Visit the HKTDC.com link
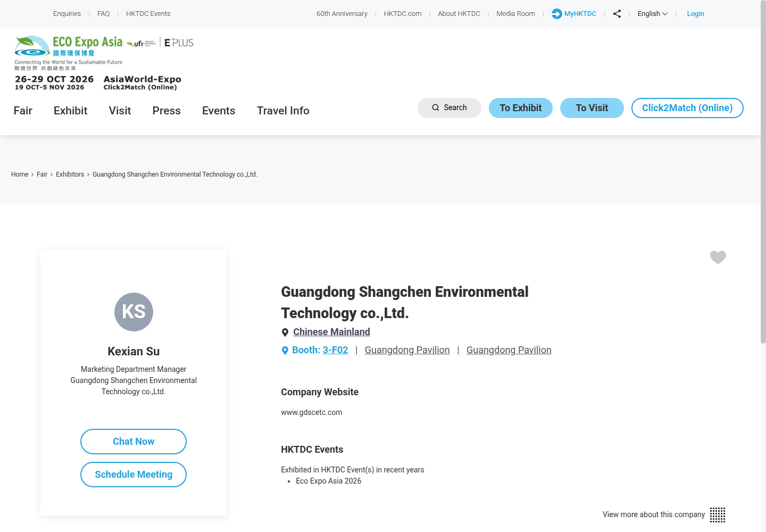The height and width of the screenshot is (532, 766). click(403, 14)
